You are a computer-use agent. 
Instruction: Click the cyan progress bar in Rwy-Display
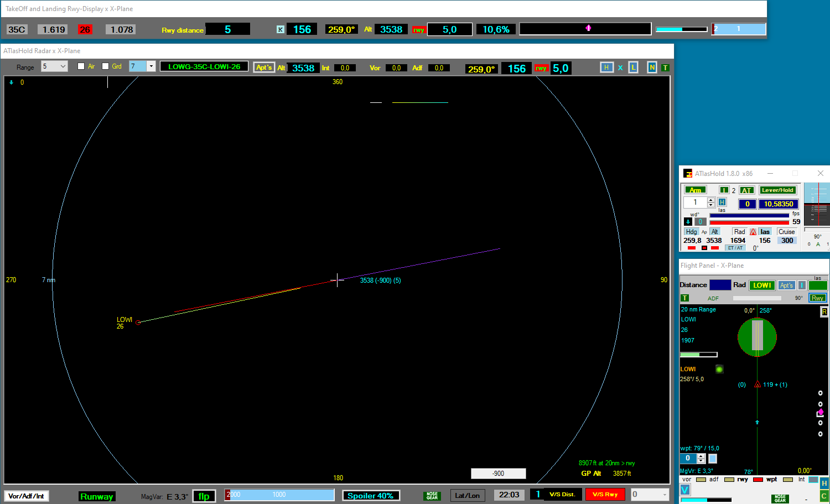click(682, 29)
